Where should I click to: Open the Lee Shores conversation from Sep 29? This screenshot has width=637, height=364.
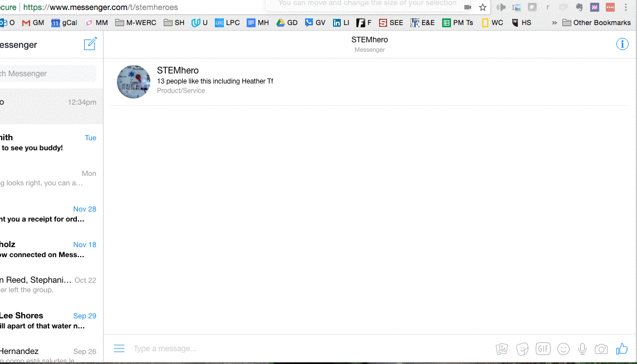51,320
